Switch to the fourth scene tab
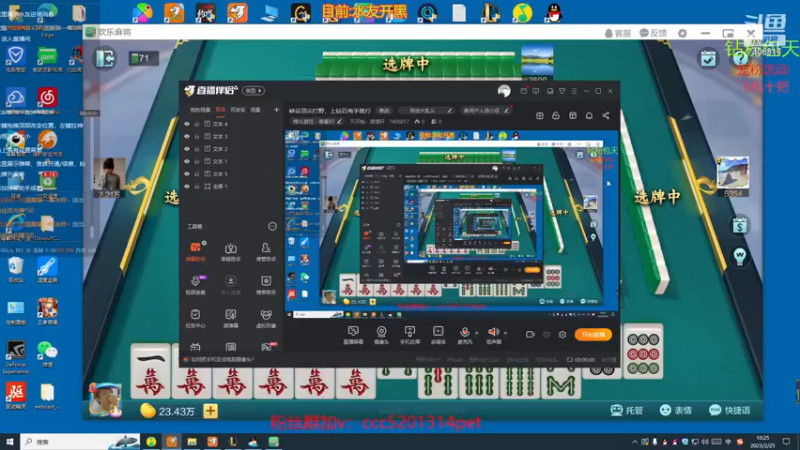Viewport: 800px width, 450px height. tap(256, 110)
